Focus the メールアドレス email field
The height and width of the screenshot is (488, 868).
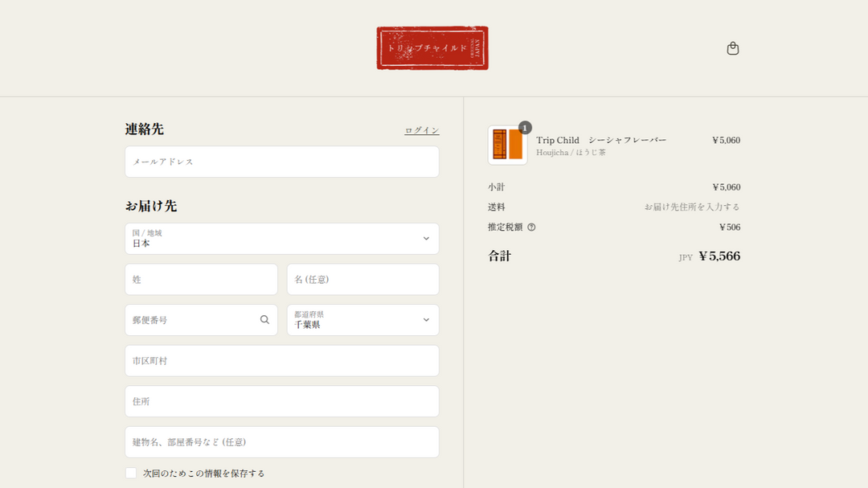coord(281,162)
